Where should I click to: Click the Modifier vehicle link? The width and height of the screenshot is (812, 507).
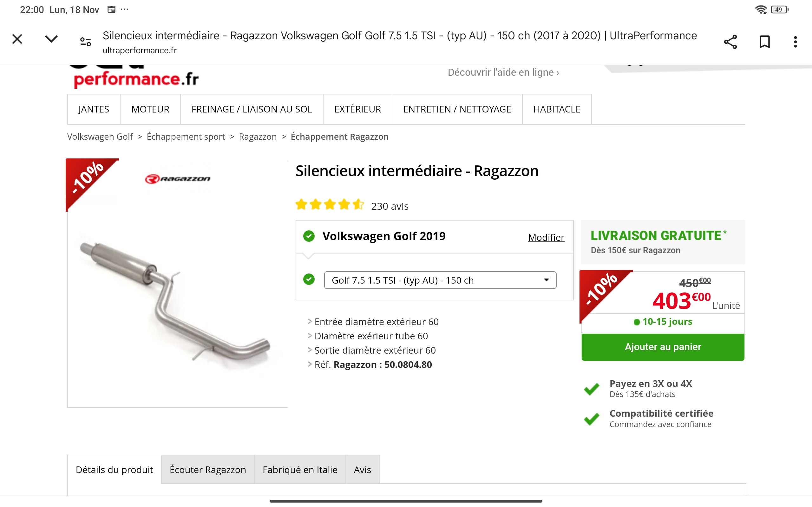pyautogui.click(x=546, y=237)
